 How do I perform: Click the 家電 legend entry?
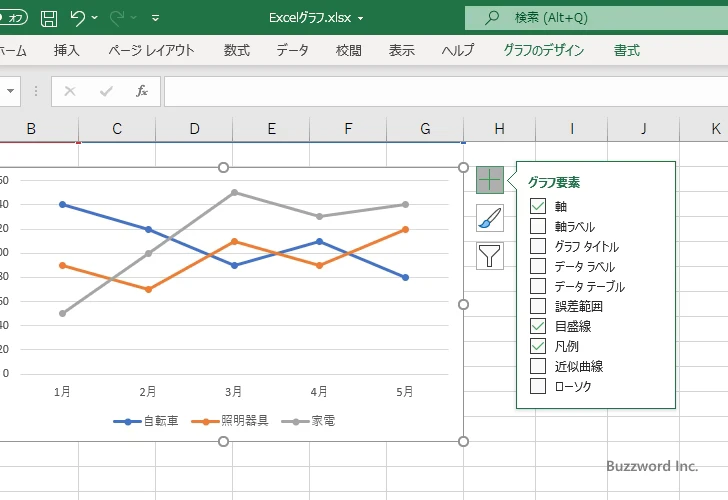tap(309, 421)
